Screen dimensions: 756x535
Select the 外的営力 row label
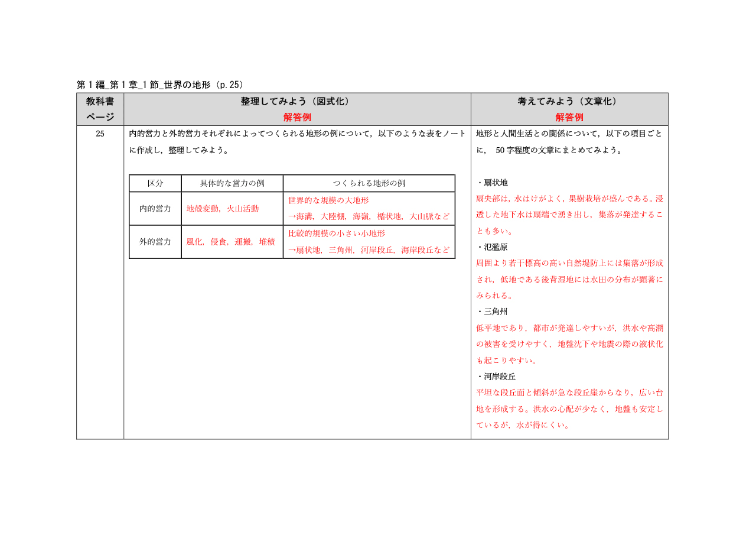click(155, 242)
